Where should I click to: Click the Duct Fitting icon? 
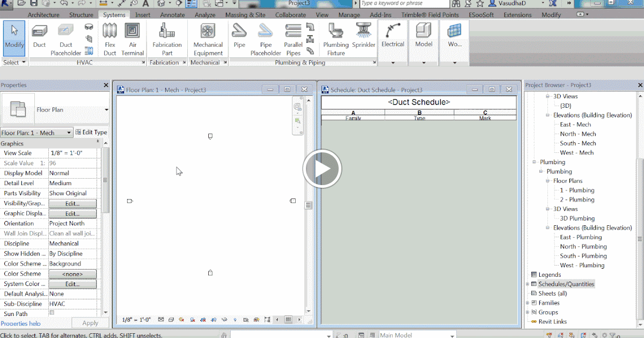(x=89, y=27)
